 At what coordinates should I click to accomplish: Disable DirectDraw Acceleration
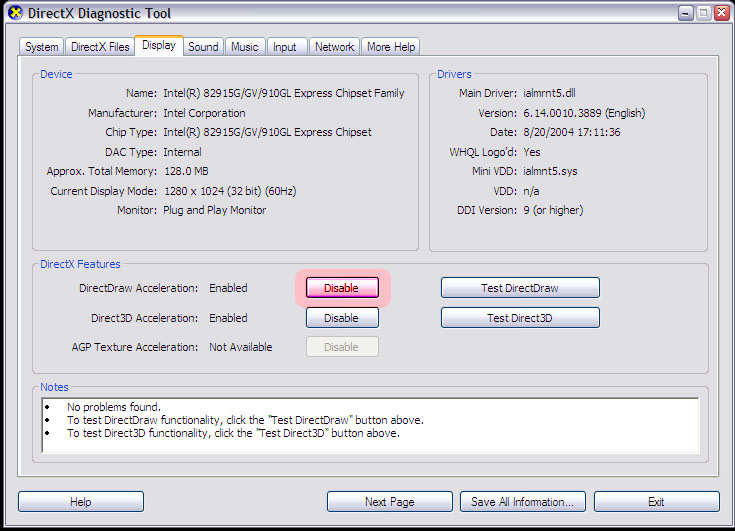341,288
